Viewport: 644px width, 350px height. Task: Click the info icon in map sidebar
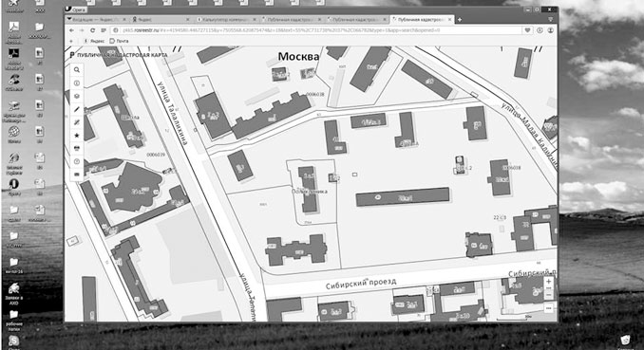click(77, 83)
